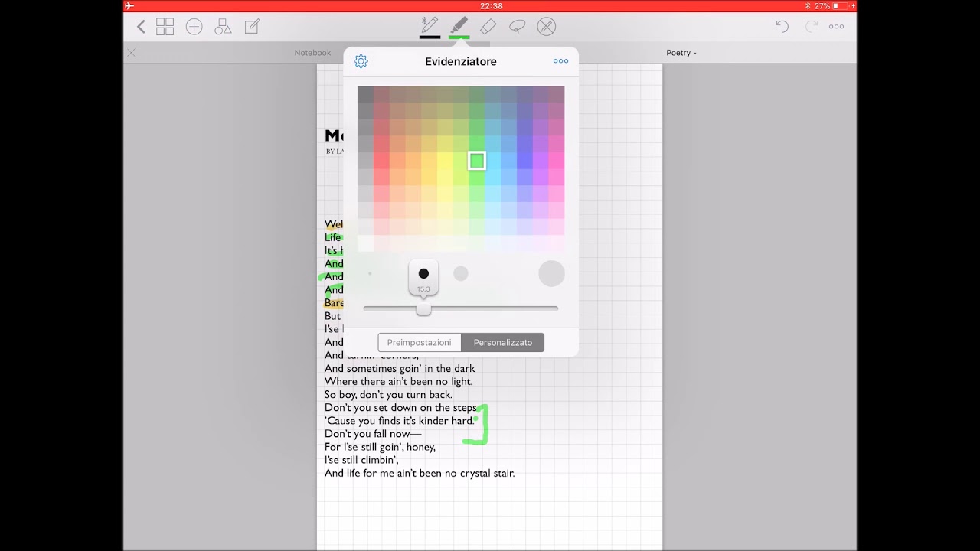This screenshot has height=551, width=980.
Task: Select the Preimpostazioni segment
Action: [420, 342]
